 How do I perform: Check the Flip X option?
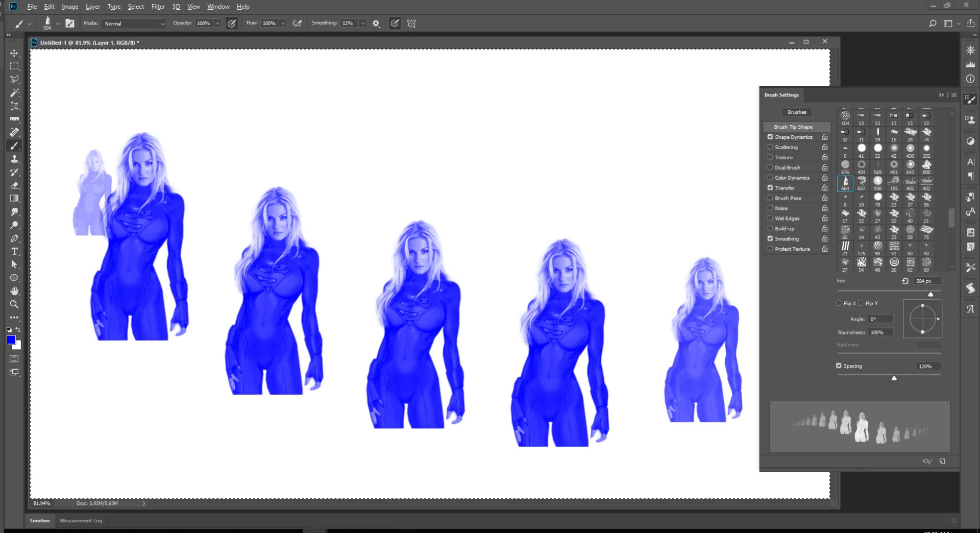pos(839,303)
